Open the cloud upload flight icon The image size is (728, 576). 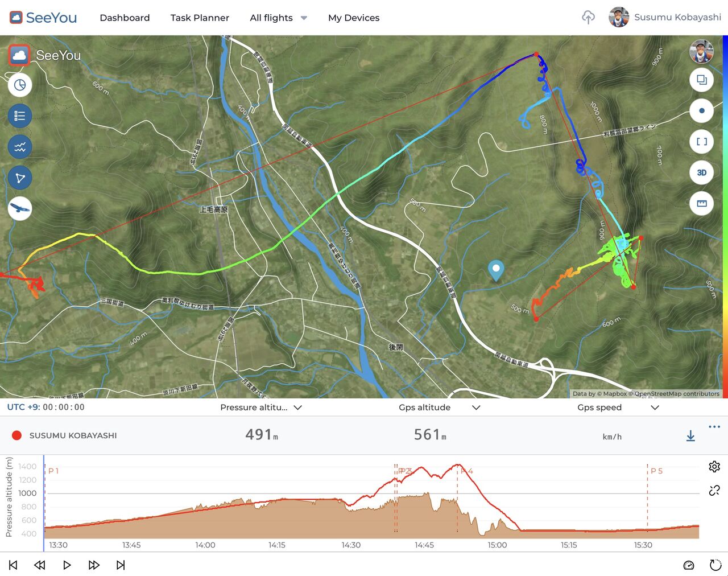click(588, 18)
